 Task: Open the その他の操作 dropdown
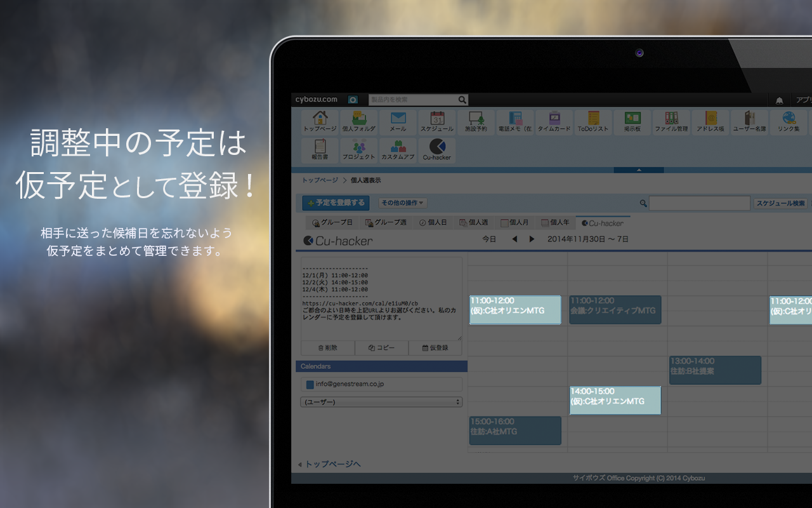403,203
